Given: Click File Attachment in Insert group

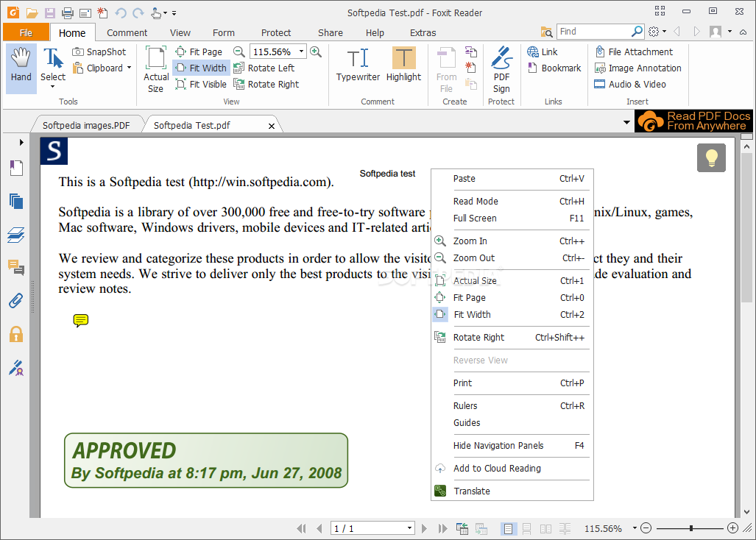Looking at the screenshot, I should coord(634,51).
